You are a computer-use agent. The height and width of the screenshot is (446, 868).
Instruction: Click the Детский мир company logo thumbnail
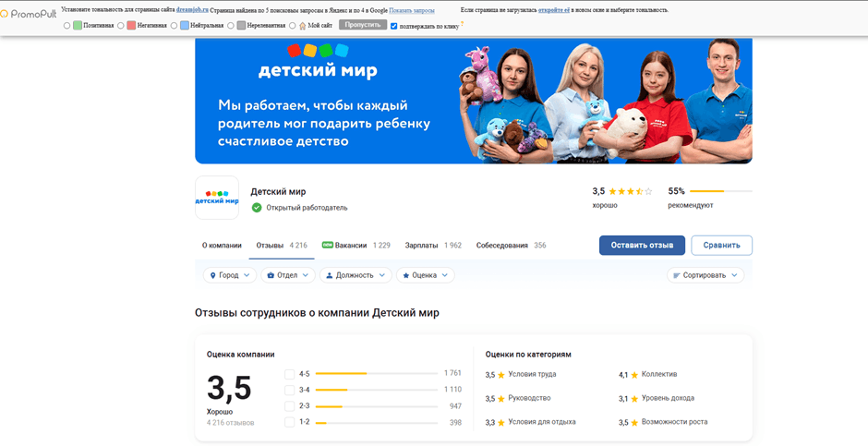pos(217,198)
